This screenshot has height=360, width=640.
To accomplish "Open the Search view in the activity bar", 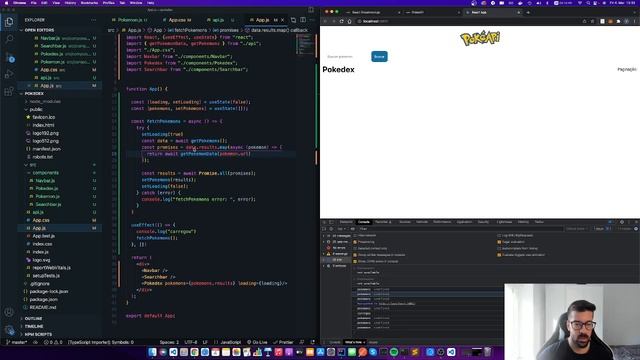I will [9, 39].
